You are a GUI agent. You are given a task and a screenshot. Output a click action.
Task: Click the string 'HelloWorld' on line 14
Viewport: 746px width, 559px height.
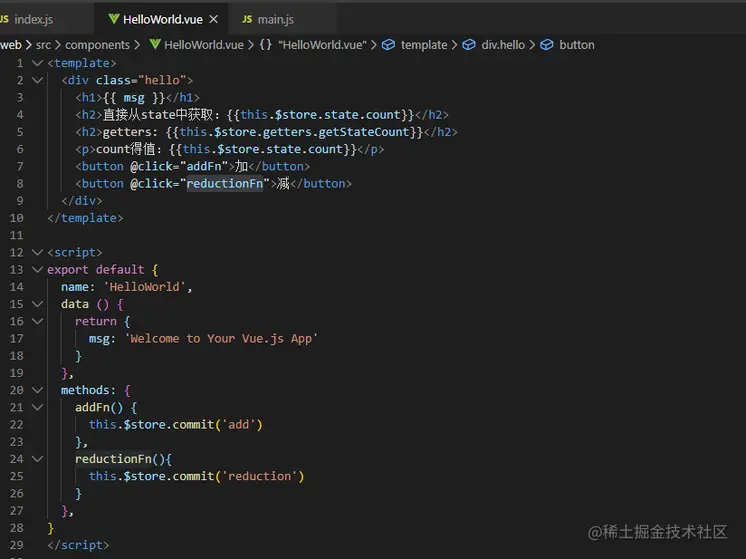(x=145, y=287)
